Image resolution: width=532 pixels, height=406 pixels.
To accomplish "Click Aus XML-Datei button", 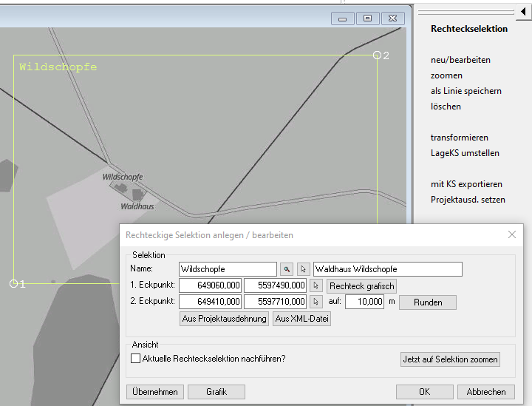I will 301,319.
